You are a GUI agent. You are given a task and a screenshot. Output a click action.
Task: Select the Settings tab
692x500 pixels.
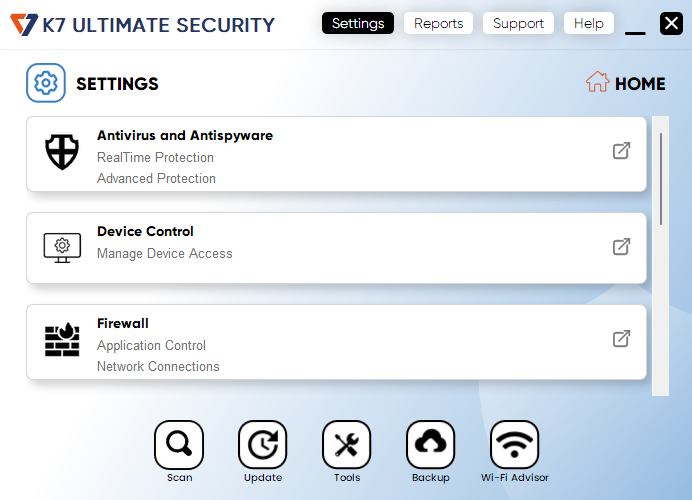coord(358,23)
